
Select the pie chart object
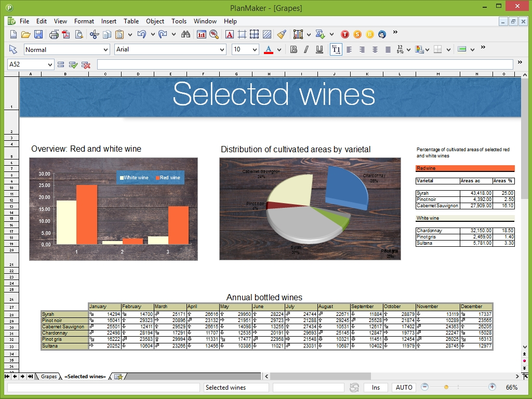310,209
